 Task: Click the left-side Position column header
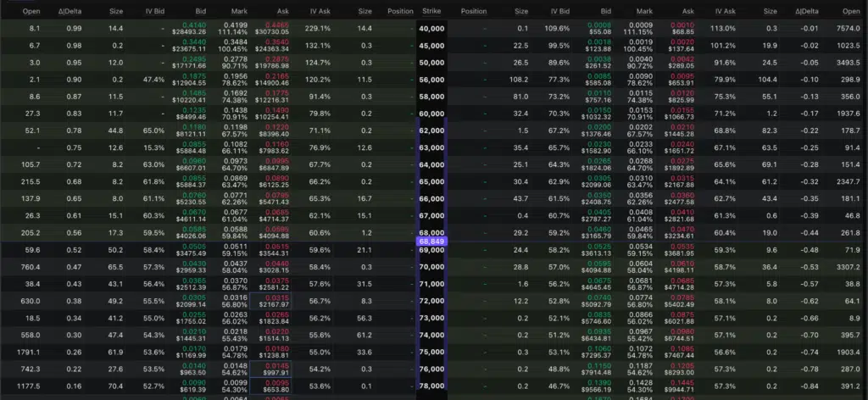[x=400, y=12]
